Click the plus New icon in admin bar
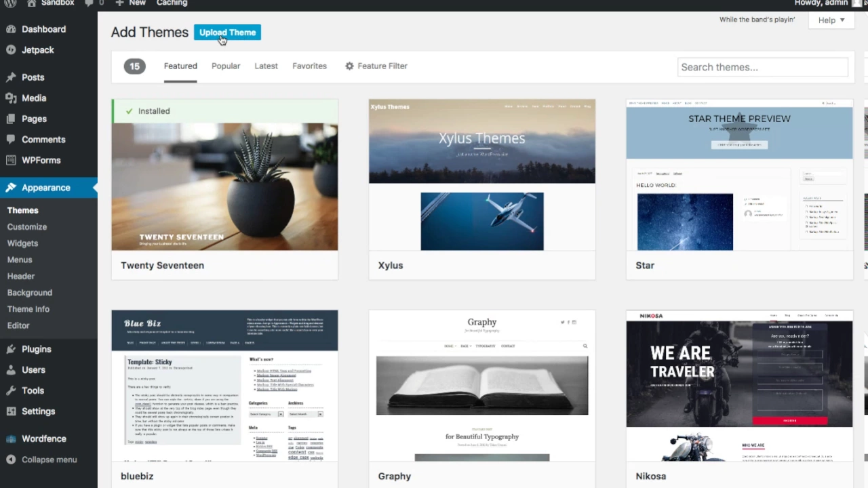The height and width of the screenshot is (488, 868). click(119, 3)
